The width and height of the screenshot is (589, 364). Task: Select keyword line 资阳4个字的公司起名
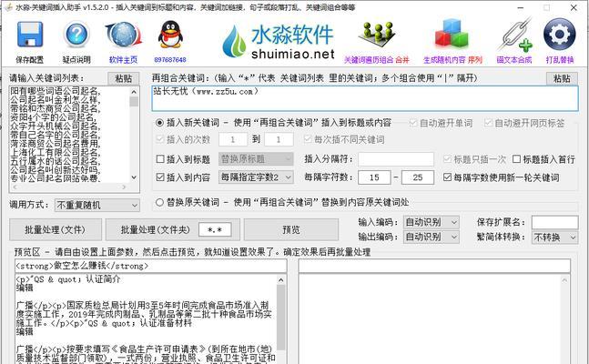click(x=55, y=117)
